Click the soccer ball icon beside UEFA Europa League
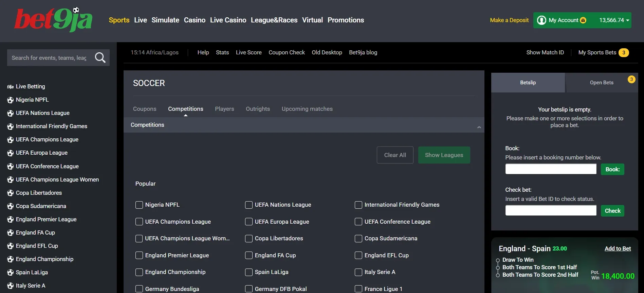The height and width of the screenshot is (293, 644). pyautogui.click(x=11, y=153)
